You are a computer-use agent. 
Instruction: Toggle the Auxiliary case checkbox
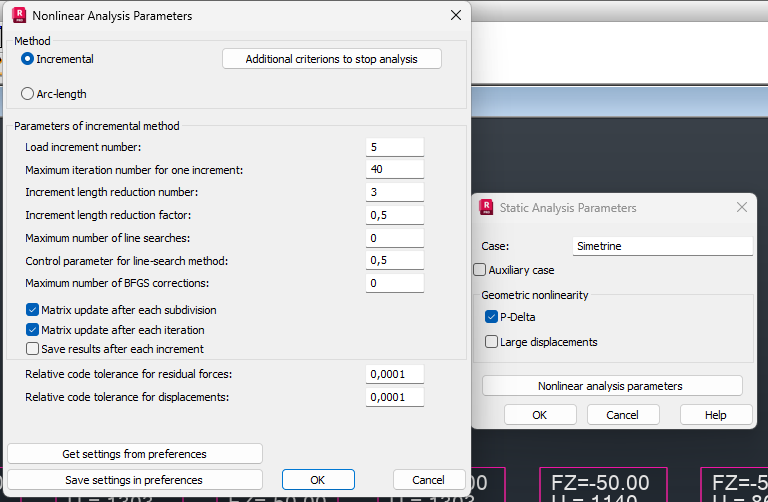tap(480, 270)
